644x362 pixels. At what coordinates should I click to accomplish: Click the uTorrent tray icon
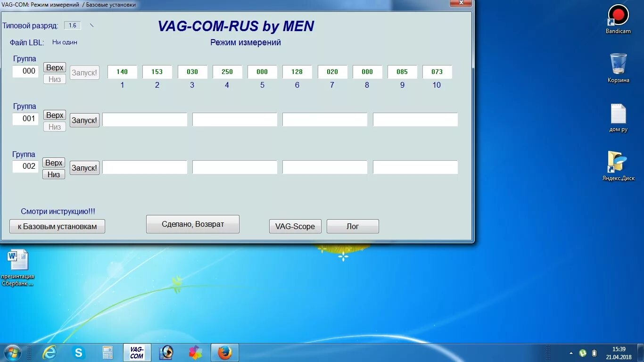[x=583, y=353]
